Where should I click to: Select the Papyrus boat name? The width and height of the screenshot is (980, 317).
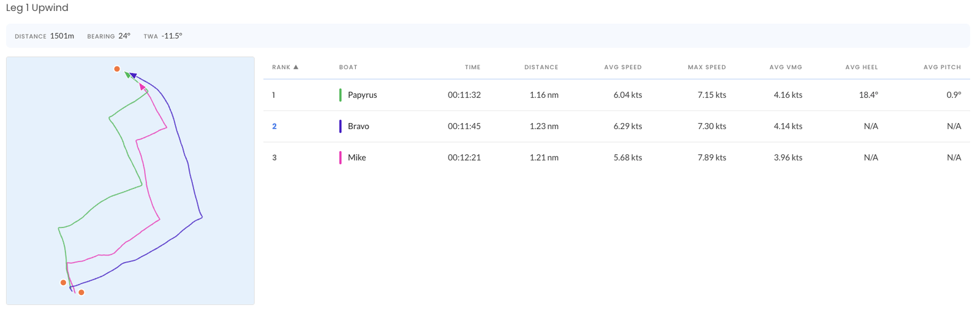pyautogui.click(x=362, y=95)
